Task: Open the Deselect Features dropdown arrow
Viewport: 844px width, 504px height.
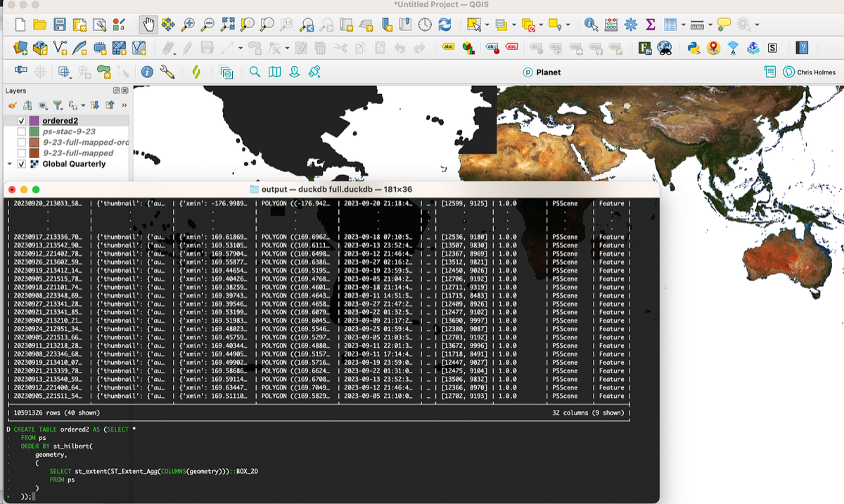Action: coord(541,25)
